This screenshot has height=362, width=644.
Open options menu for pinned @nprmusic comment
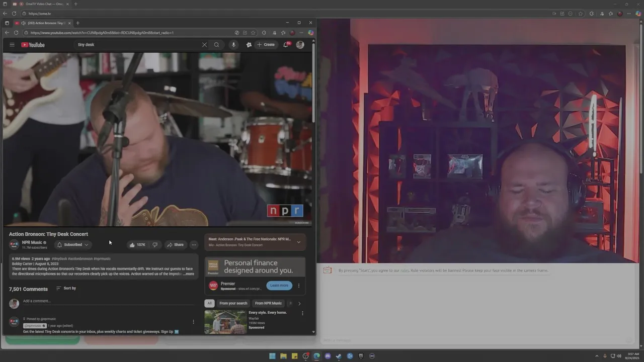point(193,322)
